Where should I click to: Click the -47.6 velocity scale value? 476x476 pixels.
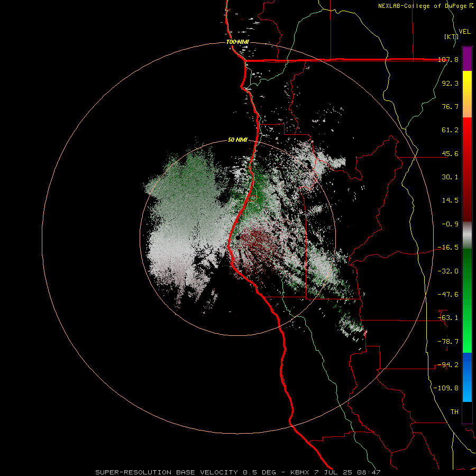[x=448, y=295]
